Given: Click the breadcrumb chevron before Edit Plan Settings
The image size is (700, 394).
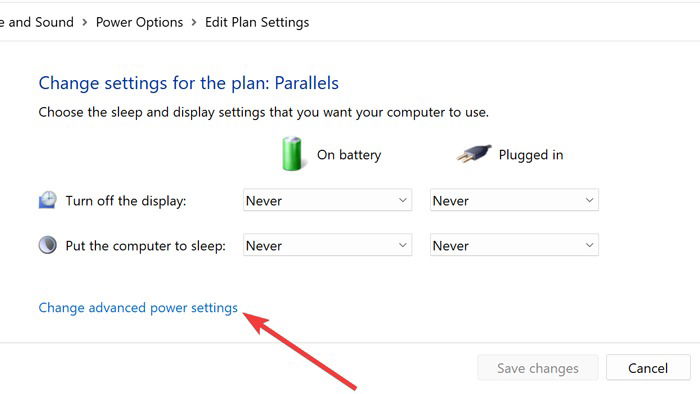Looking at the screenshot, I should coord(194,22).
